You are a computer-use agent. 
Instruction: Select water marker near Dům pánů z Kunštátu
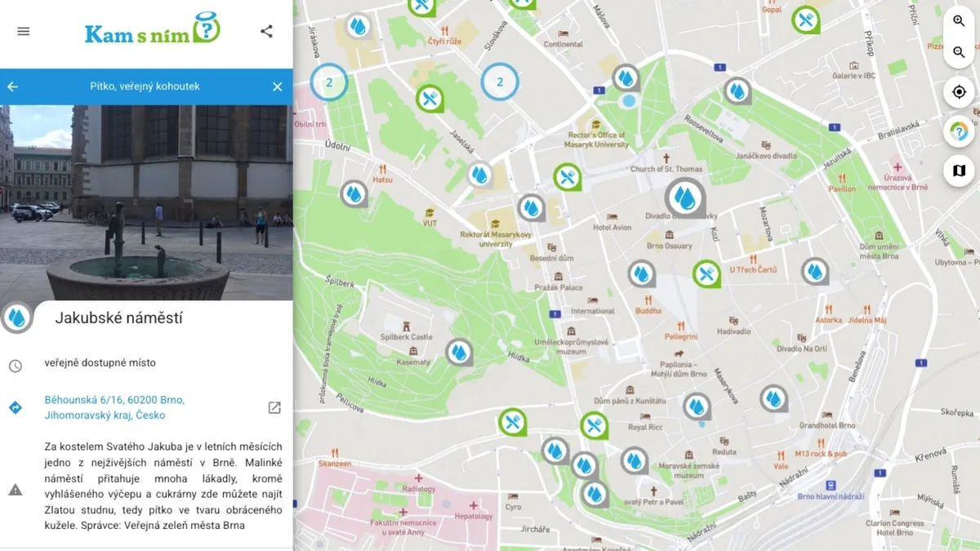click(697, 406)
